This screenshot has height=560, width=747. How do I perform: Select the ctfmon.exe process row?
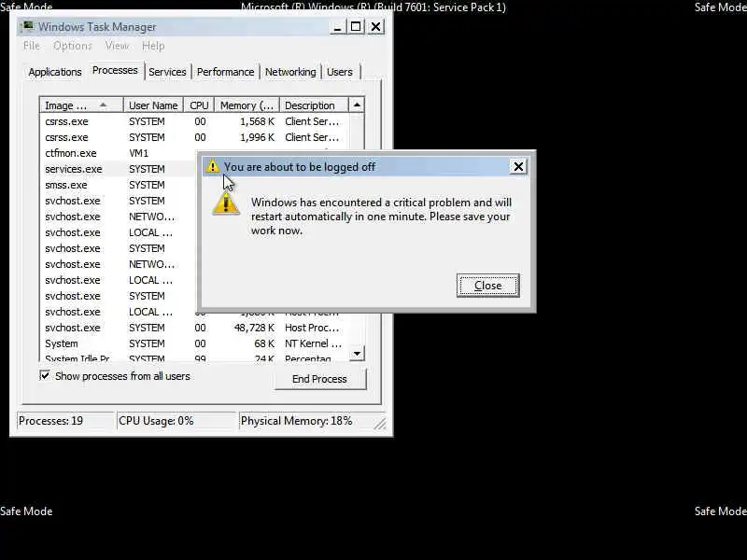120,153
